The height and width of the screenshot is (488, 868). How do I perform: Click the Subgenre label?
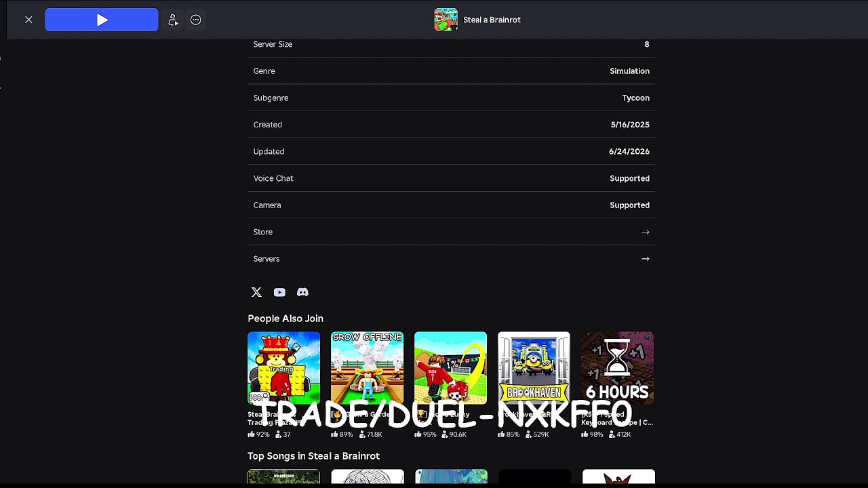(271, 98)
